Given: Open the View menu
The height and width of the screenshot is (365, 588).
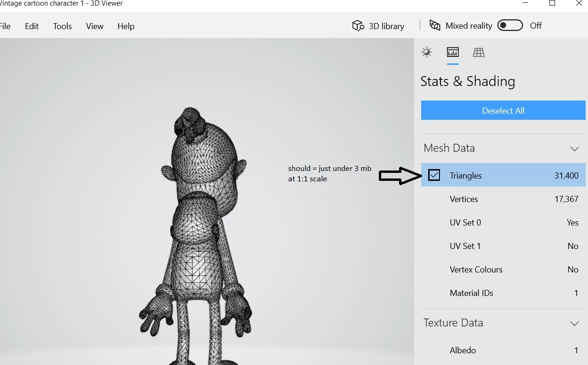Looking at the screenshot, I should click(x=94, y=26).
